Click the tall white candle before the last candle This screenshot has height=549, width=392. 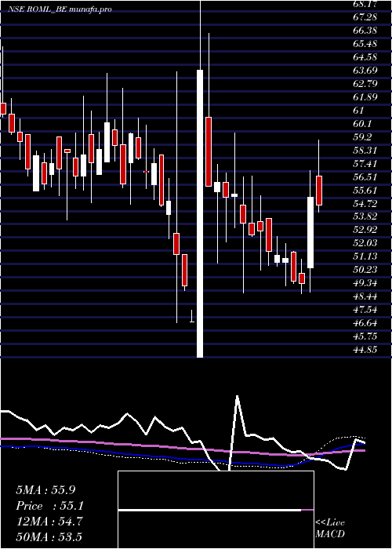(310, 232)
